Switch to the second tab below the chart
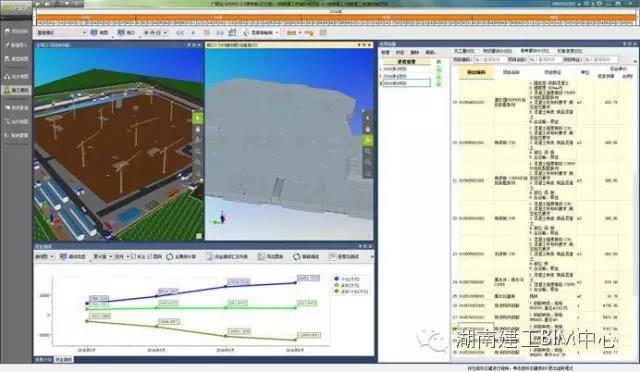 (64, 360)
